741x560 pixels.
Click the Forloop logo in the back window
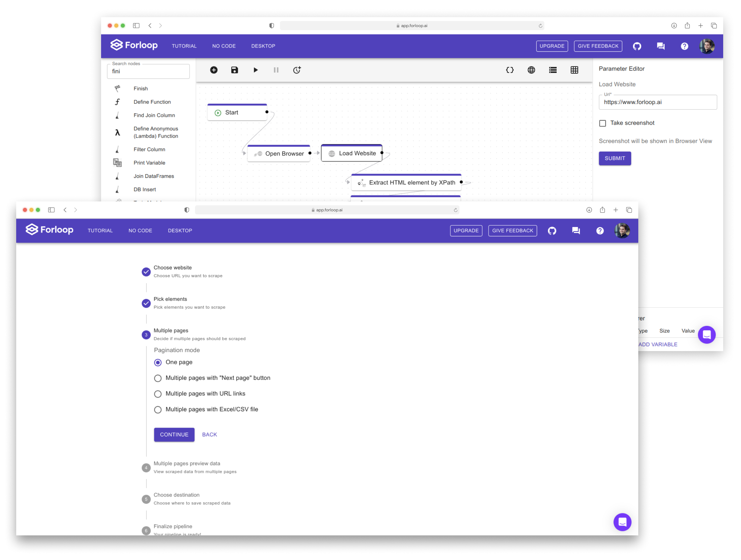(x=134, y=45)
